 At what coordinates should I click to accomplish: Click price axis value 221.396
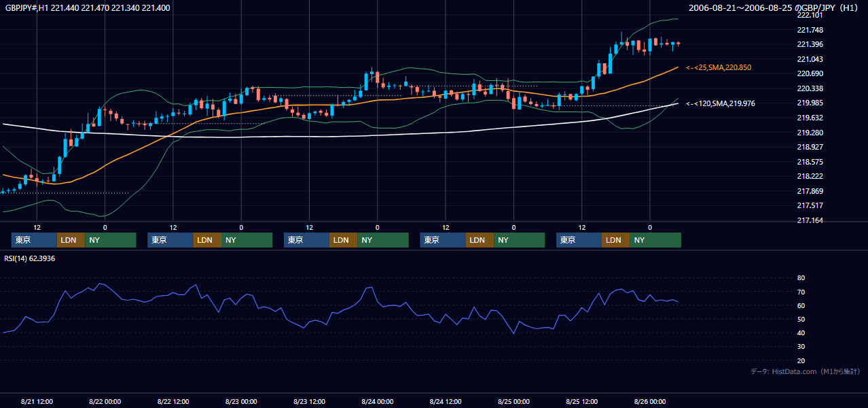(x=809, y=45)
